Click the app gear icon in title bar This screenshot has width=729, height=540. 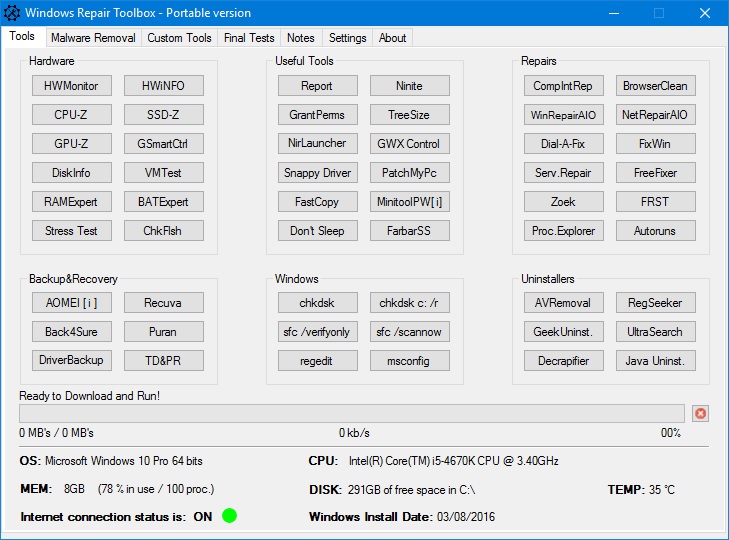click(12, 13)
